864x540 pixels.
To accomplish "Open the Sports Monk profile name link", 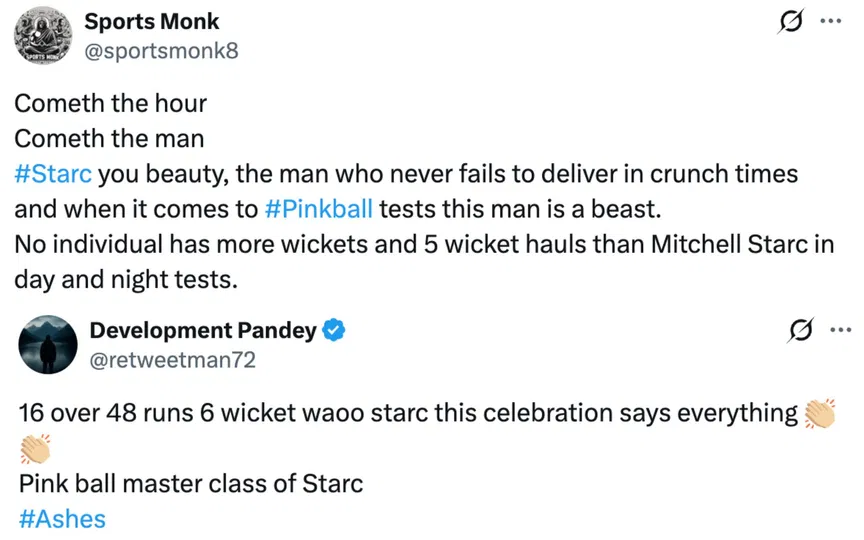I will click(x=151, y=21).
